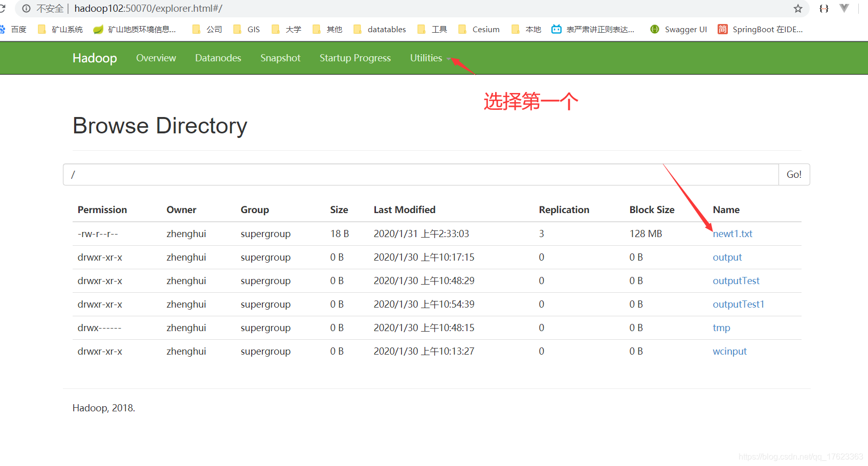Open the wcinput directory link

(x=729, y=352)
